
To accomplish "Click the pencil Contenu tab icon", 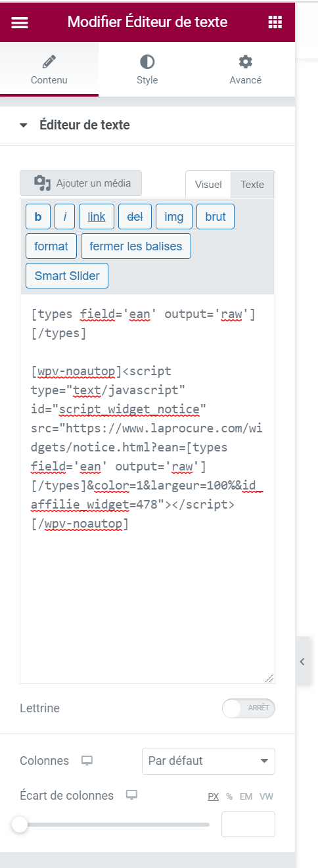I will [49, 62].
